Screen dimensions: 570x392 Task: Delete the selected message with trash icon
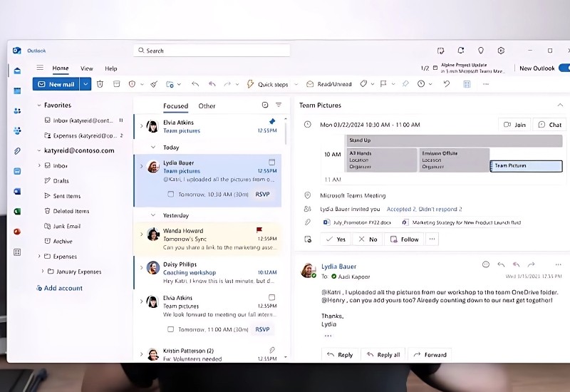click(x=100, y=84)
